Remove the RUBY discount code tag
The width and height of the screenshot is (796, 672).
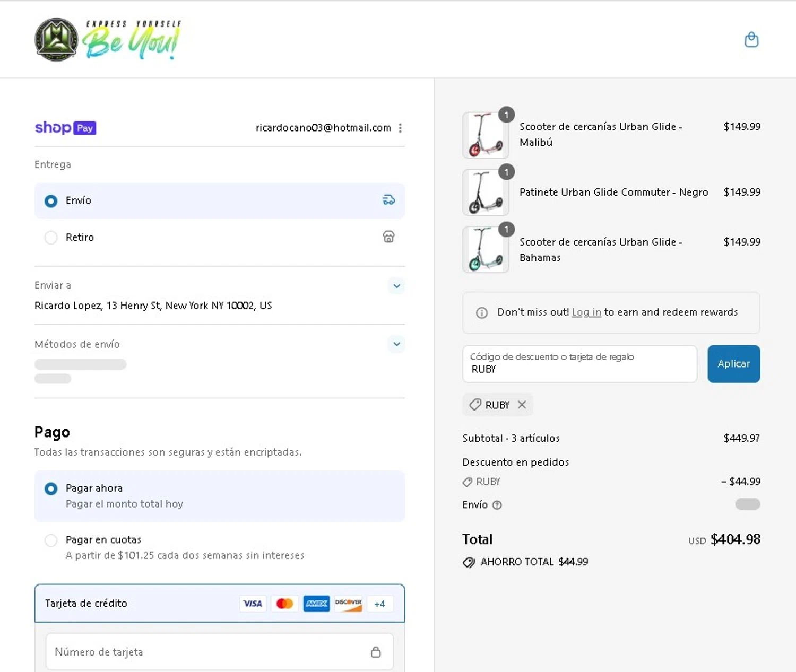522,405
